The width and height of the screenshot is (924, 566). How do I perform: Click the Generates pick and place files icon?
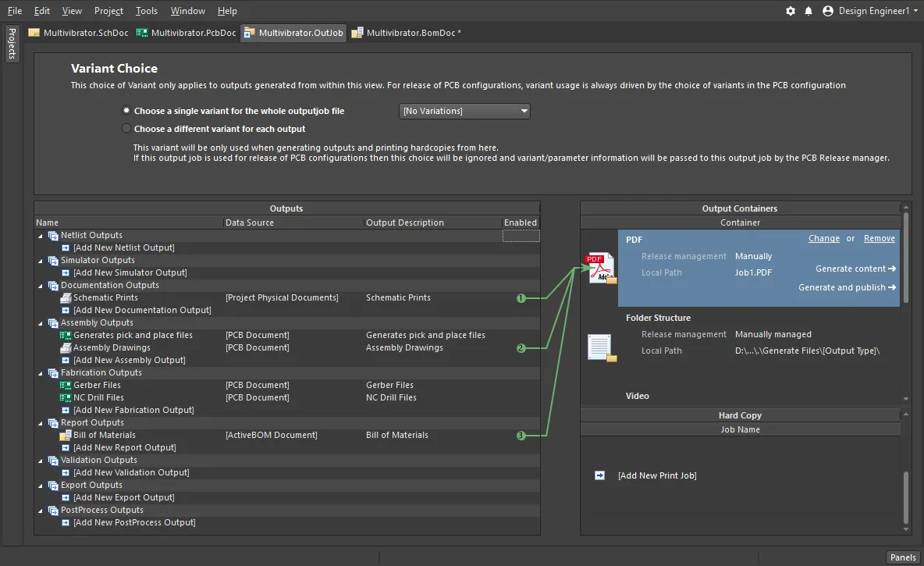tap(66, 336)
